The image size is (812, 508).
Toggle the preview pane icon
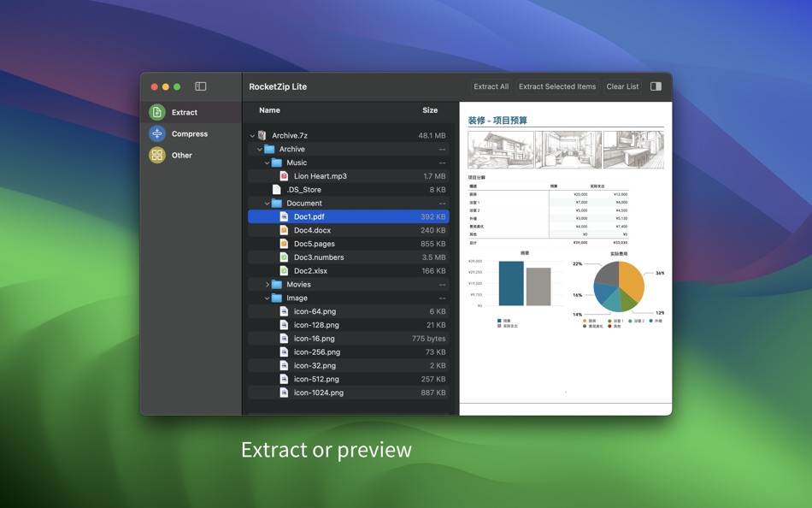(656, 86)
